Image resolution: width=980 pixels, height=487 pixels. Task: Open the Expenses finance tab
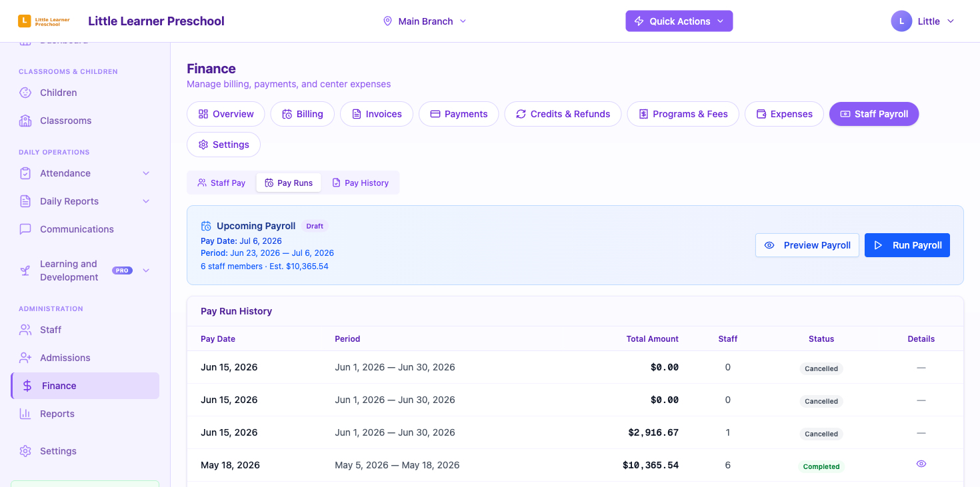[784, 114]
